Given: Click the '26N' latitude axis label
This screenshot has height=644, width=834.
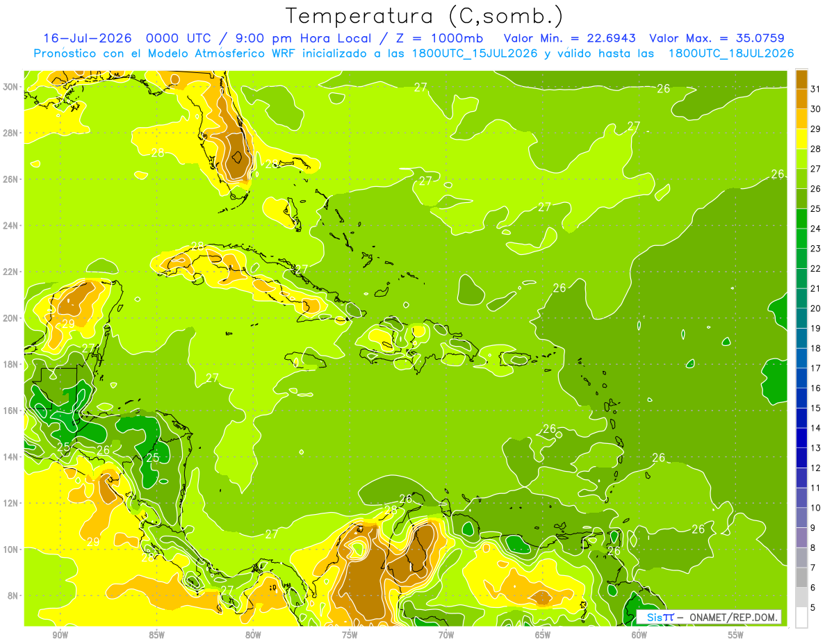Looking at the screenshot, I should tap(11, 179).
